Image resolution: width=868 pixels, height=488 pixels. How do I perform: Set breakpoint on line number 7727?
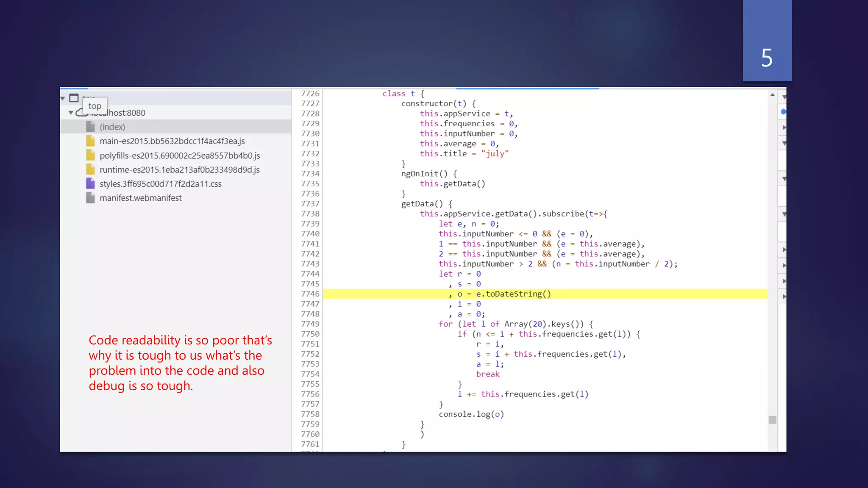(310, 103)
